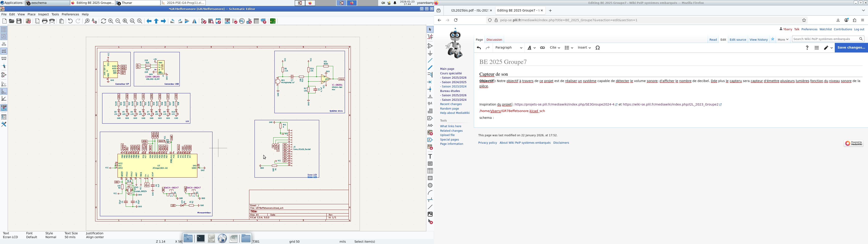The image size is (868, 244).
Task: Insert a link with the chain icon
Action: (x=542, y=48)
